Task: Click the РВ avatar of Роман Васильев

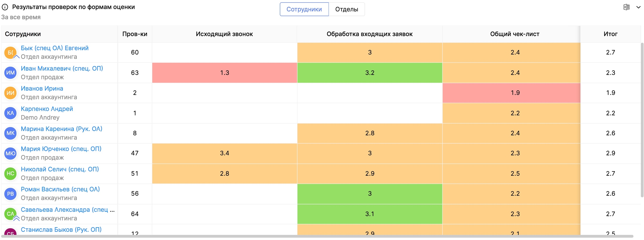Action: click(10, 194)
